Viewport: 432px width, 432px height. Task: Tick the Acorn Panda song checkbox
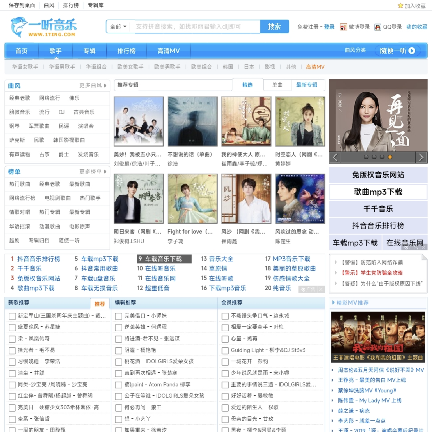click(118, 385)
